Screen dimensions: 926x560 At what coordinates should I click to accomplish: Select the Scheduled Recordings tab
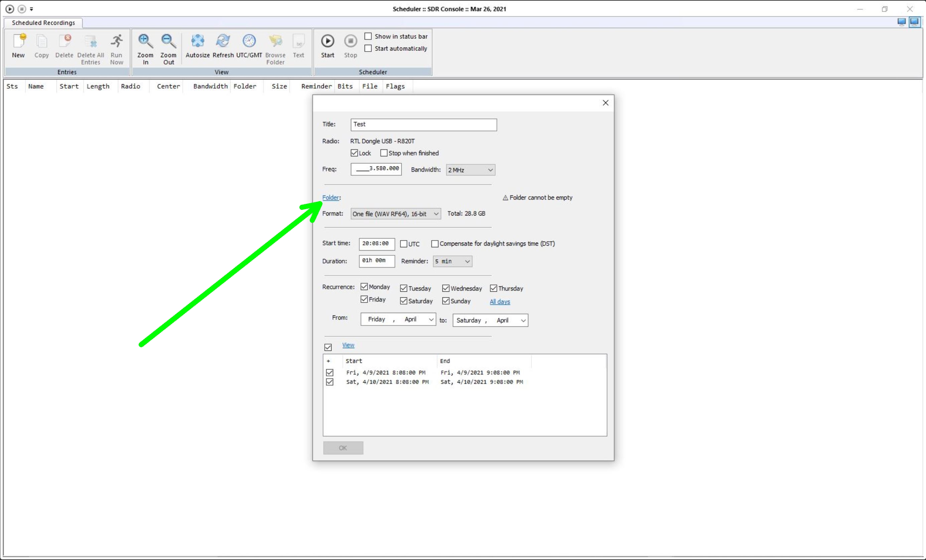click(x=43, y=22)
